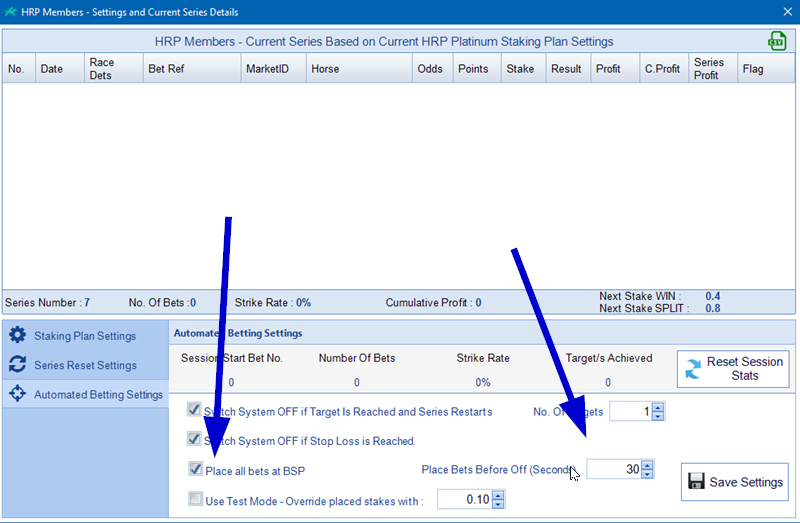800x523 pixels.
Task: Click the Horse column header
Action: pos(359,68)
